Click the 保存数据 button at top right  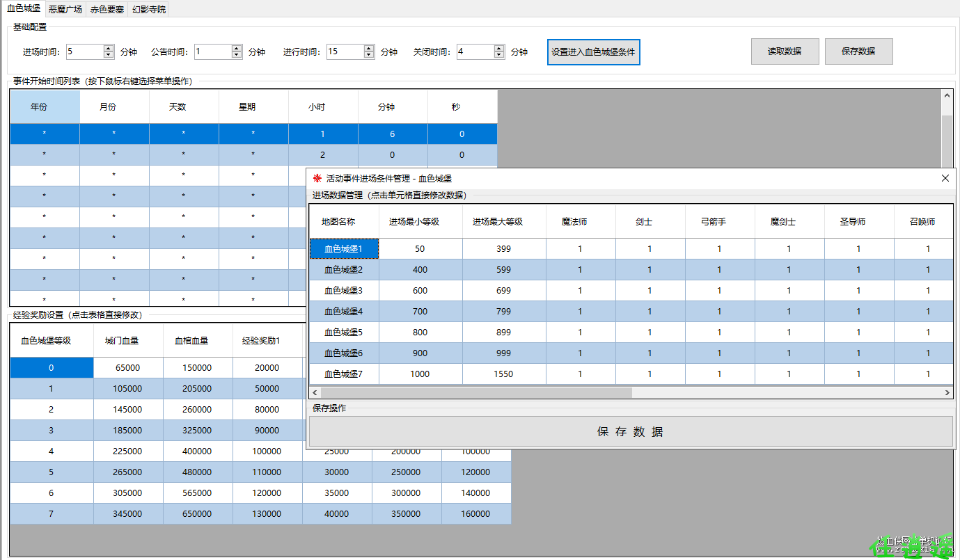[x=858, y=51]
